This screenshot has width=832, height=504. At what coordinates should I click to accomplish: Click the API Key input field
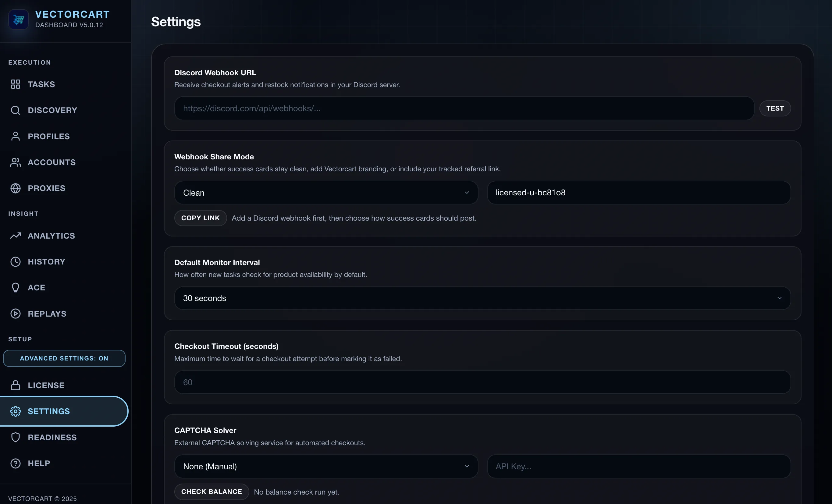tap(638, 466)
